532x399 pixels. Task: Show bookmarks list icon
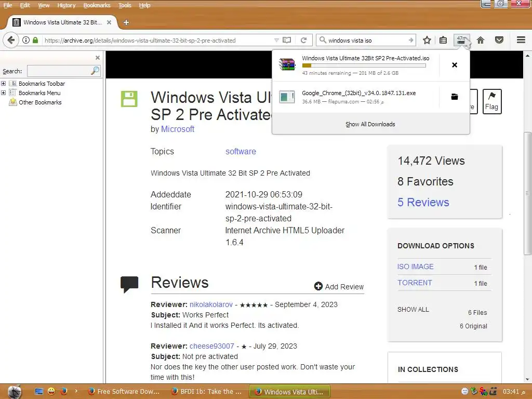tap(443, 40)
